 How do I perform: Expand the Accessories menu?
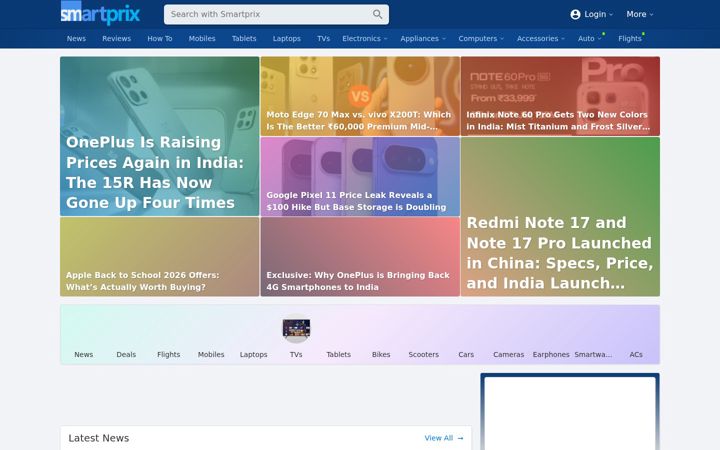(x=541, y=39)
